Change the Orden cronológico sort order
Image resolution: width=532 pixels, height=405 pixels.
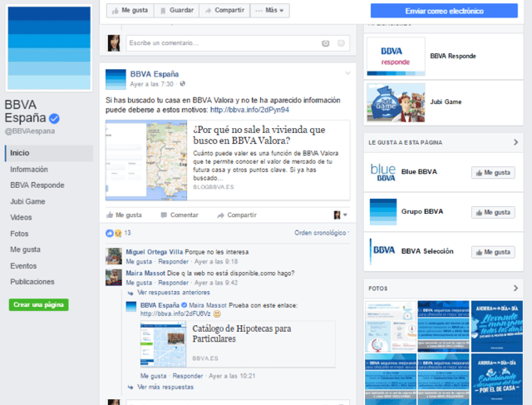tap(322, 233)
